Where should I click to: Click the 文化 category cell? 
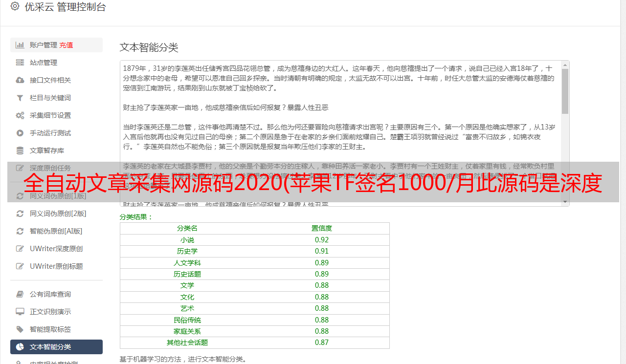tap(187, 297)
